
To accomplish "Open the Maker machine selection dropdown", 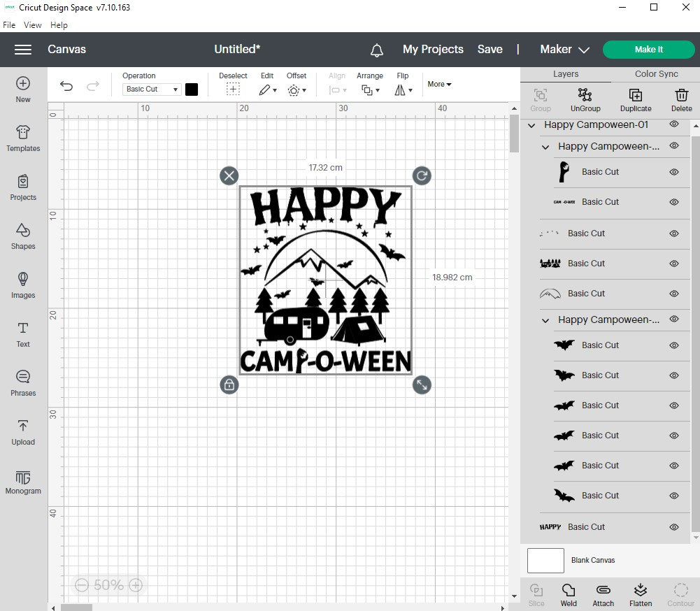I will tap(564, 50).
